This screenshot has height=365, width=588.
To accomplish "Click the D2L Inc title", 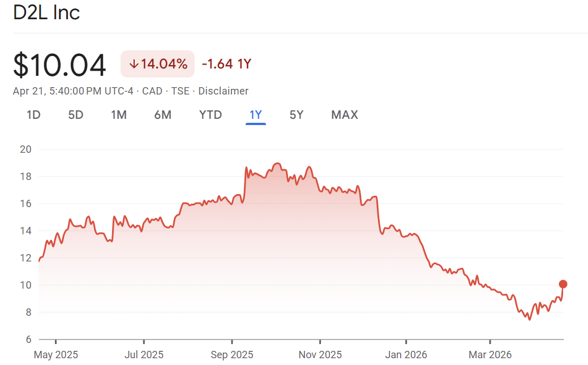I will [46, 13].
